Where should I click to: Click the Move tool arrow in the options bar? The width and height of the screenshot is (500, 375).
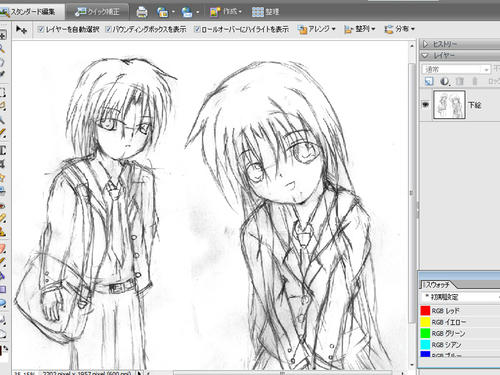(21, 30)
